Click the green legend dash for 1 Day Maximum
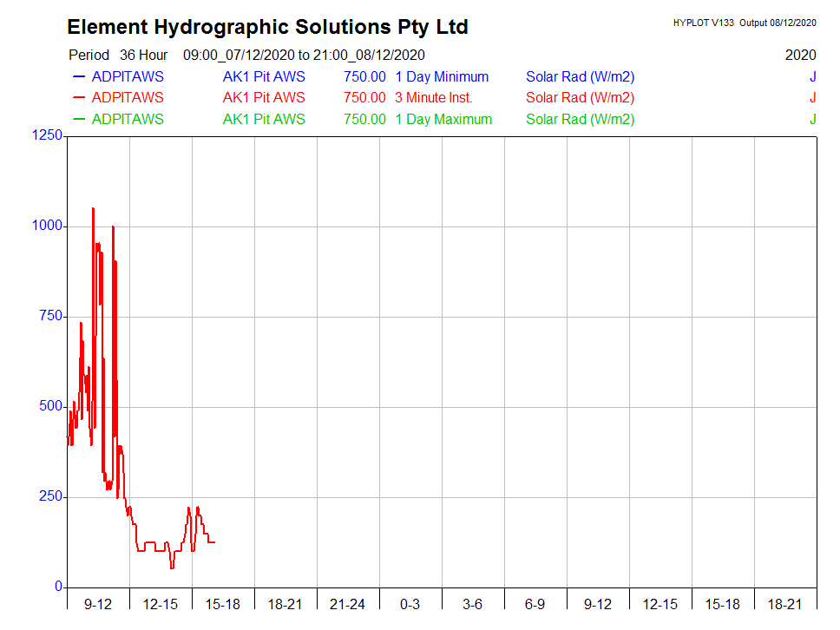840x630 pixels. 79,119
